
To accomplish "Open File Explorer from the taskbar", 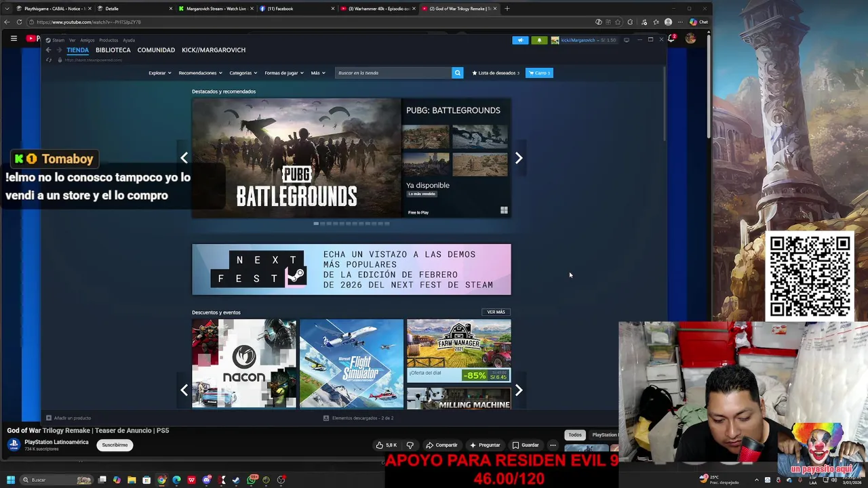I will click(x=132, y=480).
